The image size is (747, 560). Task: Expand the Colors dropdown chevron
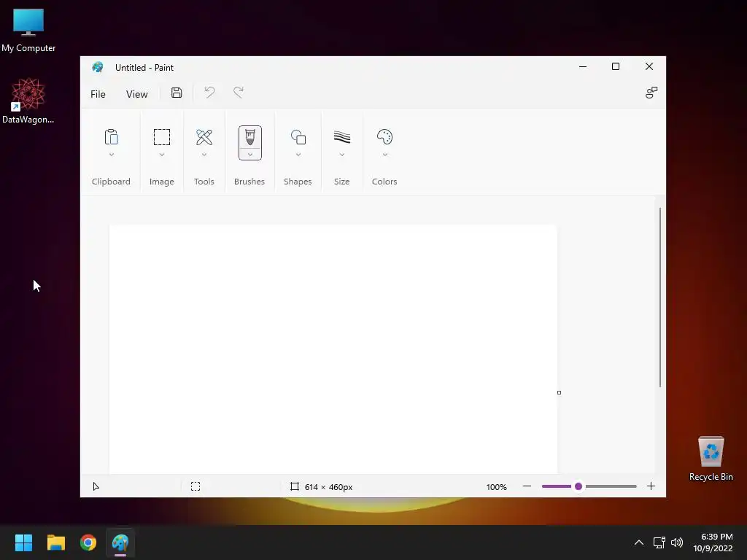(x=385, y=155)
